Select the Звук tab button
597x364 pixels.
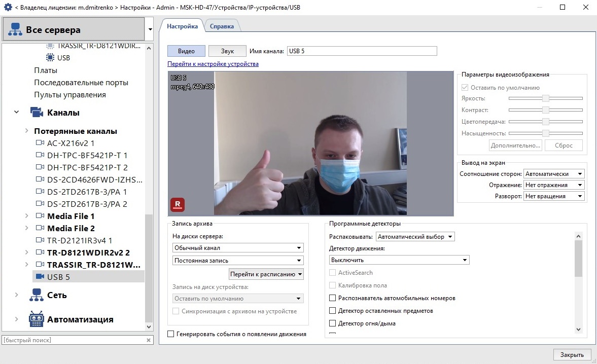pyautogui.click(x=227, y=51)
